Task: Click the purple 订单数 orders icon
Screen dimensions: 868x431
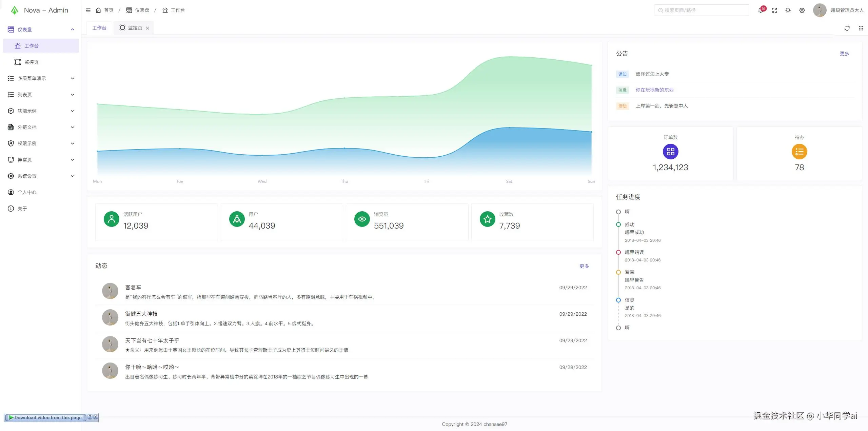Action: pos(670,152)
